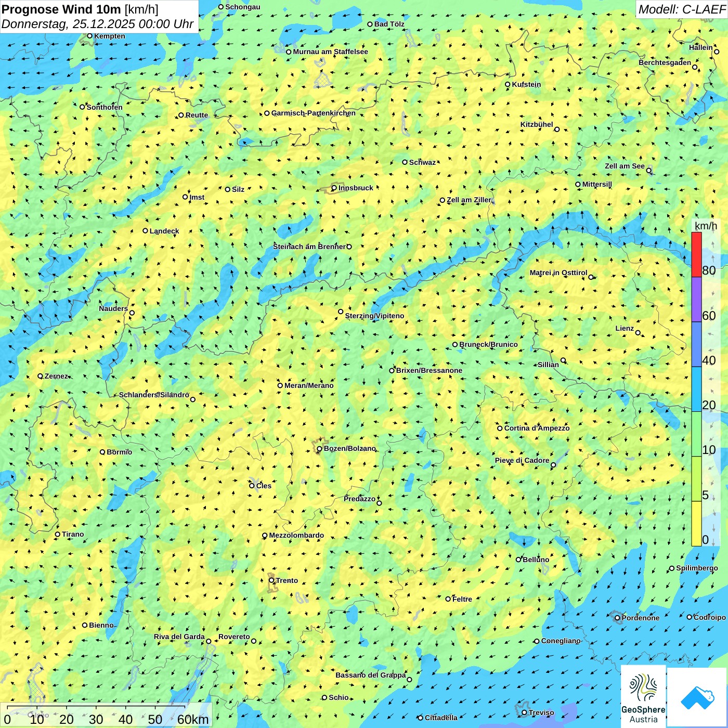This screenshot has height=728, width=728.
Task: Click the Landeck location circle
Action: tap(146, 231)
